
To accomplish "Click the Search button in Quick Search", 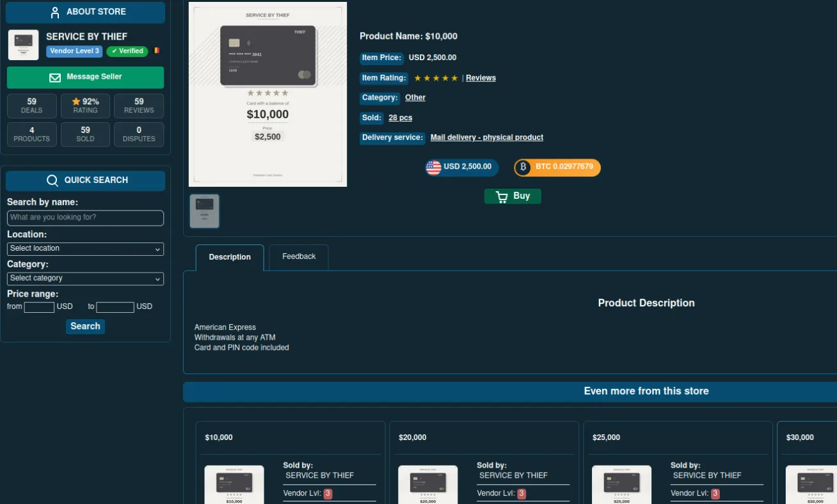I will pos(85,326).
